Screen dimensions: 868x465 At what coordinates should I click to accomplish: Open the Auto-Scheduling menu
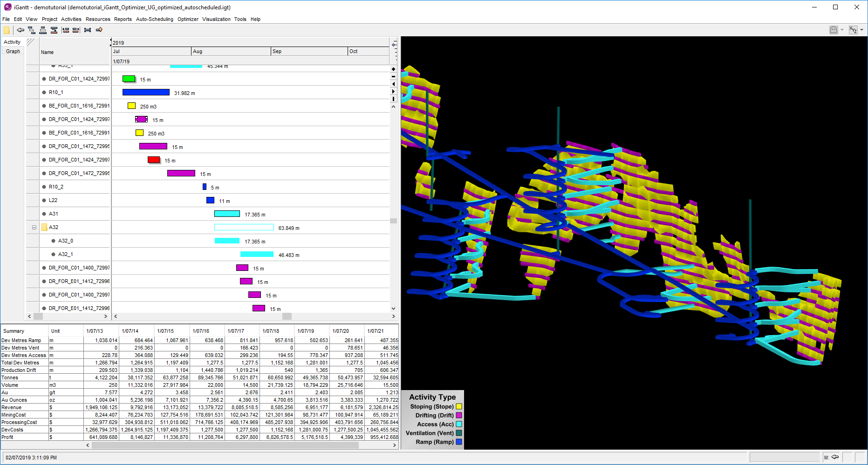tap(154, 19)
